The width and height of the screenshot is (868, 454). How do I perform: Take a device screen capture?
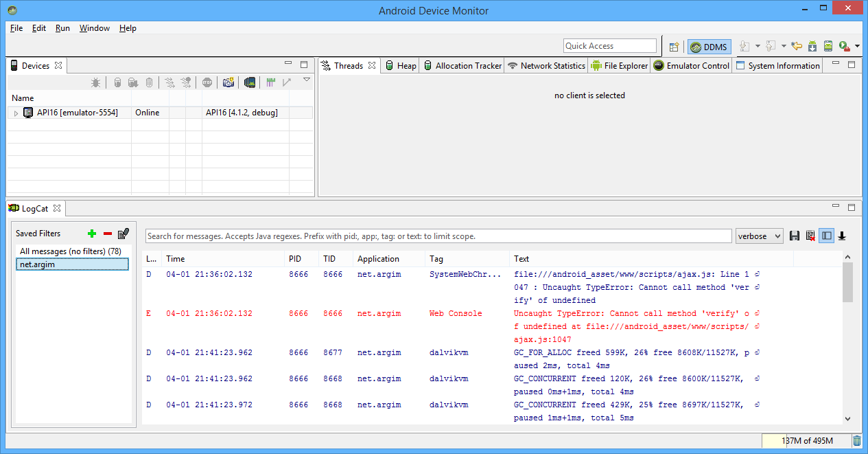tap(228, 82)
